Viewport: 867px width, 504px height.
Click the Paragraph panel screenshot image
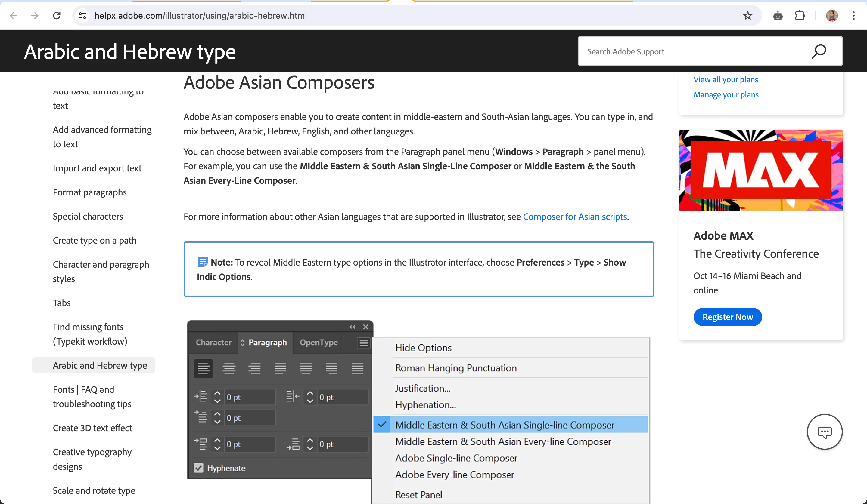click(418, 412)
